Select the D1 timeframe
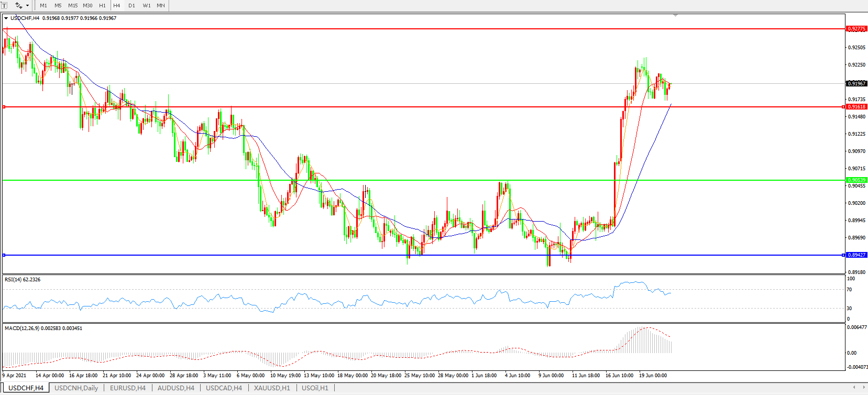This screenshot has width=868, height=395. pyautogui.click(x=131, y=6)
